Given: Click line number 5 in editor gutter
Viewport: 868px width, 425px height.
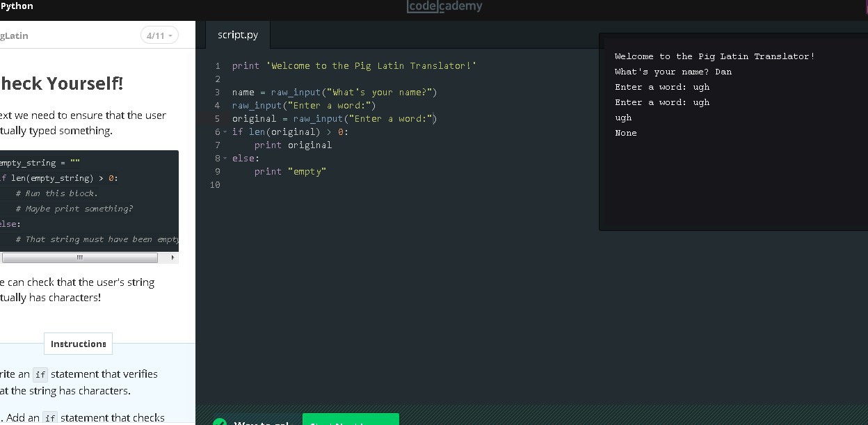Looking at the screenshot, I should click(x=217, y=119).
